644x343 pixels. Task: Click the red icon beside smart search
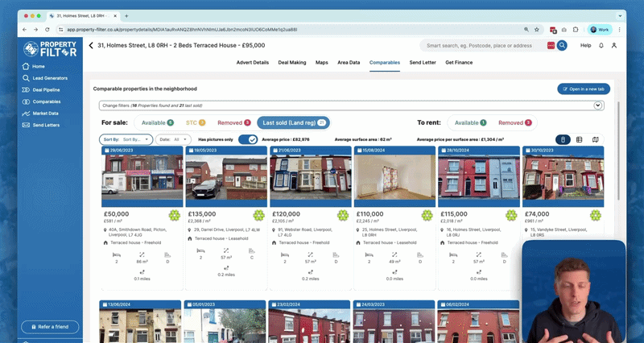(x=551, y=46)
